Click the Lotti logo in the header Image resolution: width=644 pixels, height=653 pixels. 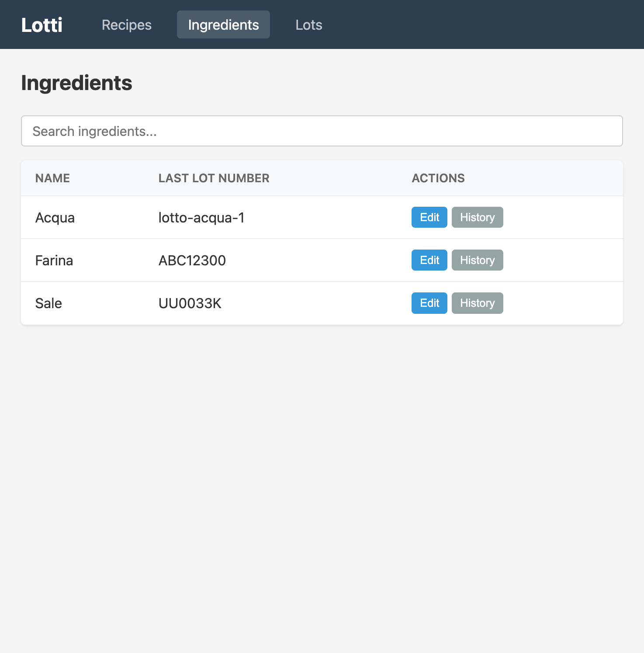(x=42, y=25)
